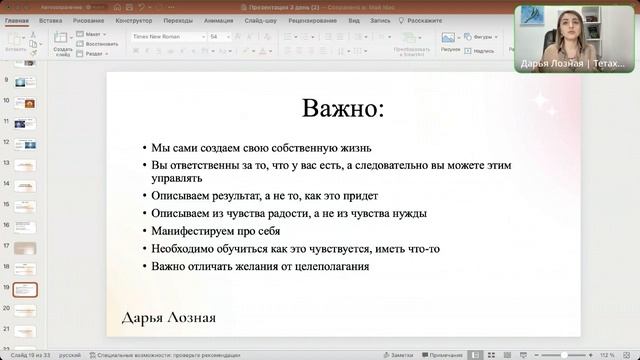Click the Восстановить reset button
Screen dimensions: 640x360
(98, 44)
